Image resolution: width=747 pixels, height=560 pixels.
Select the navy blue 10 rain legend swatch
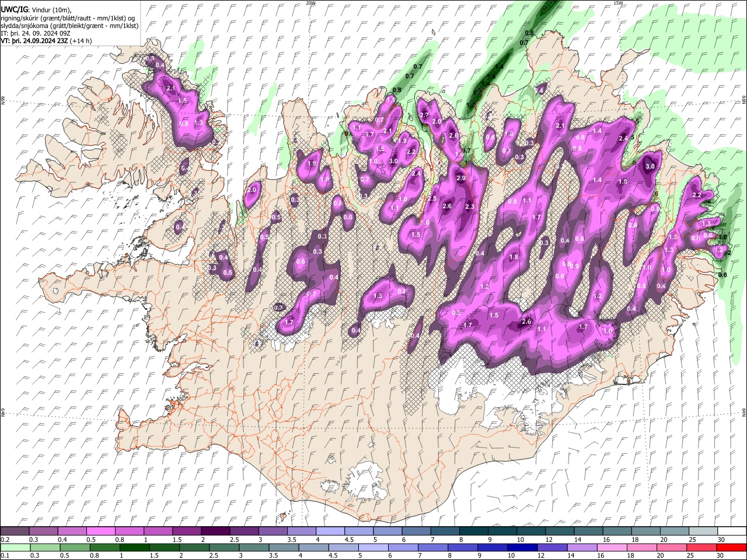(522, 548)
